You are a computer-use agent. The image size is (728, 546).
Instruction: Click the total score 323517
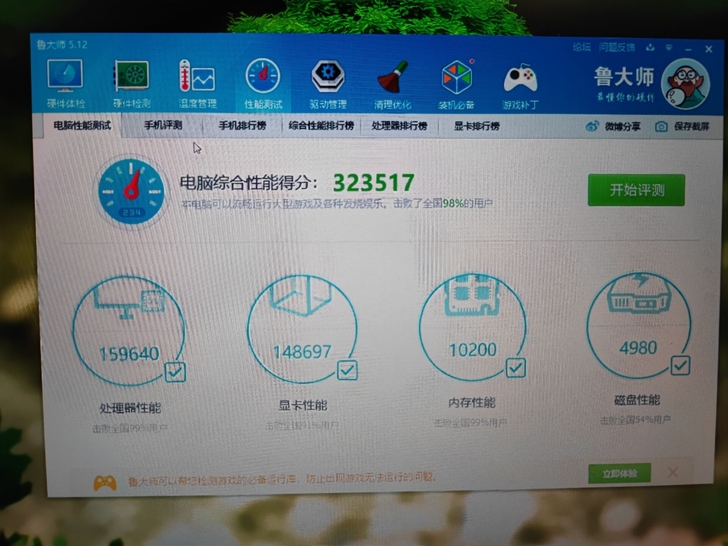pos(373,182)
